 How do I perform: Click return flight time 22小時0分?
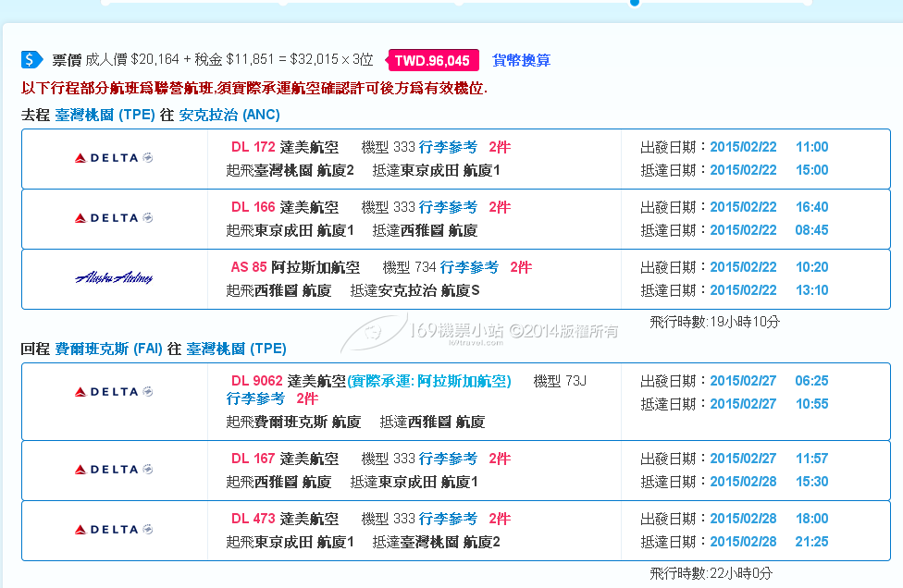(x=741, y=573)
